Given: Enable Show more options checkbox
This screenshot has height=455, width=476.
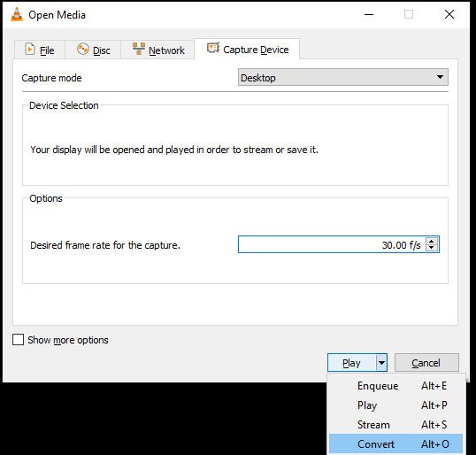Looking at the screenshot, I should click(19, 340).
